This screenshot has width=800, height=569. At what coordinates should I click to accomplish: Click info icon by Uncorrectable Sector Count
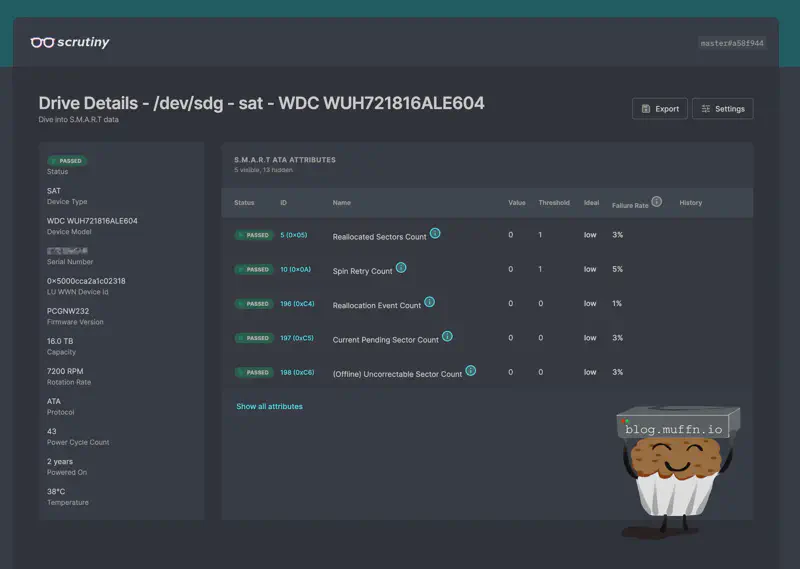(x=470, y=370)
